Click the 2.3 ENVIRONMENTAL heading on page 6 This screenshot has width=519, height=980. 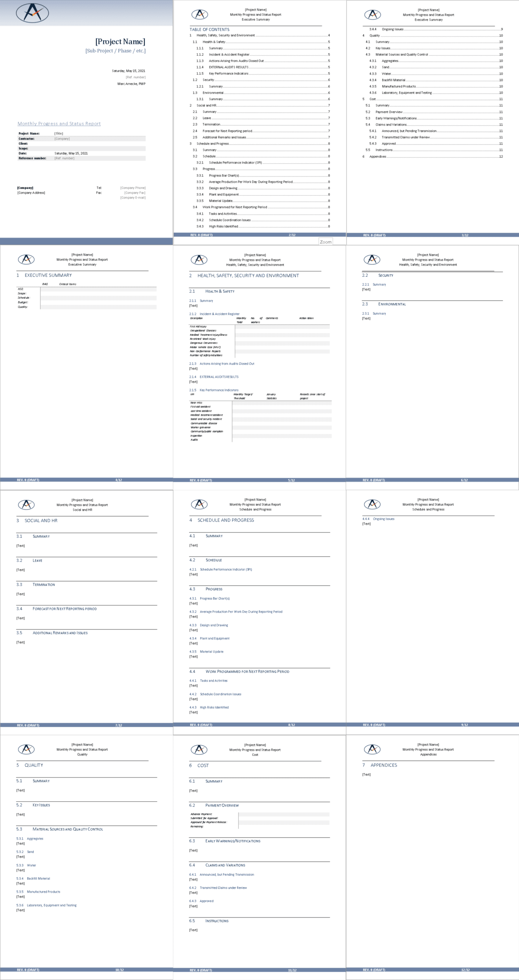pyautogui.click(x=384, y=304)
